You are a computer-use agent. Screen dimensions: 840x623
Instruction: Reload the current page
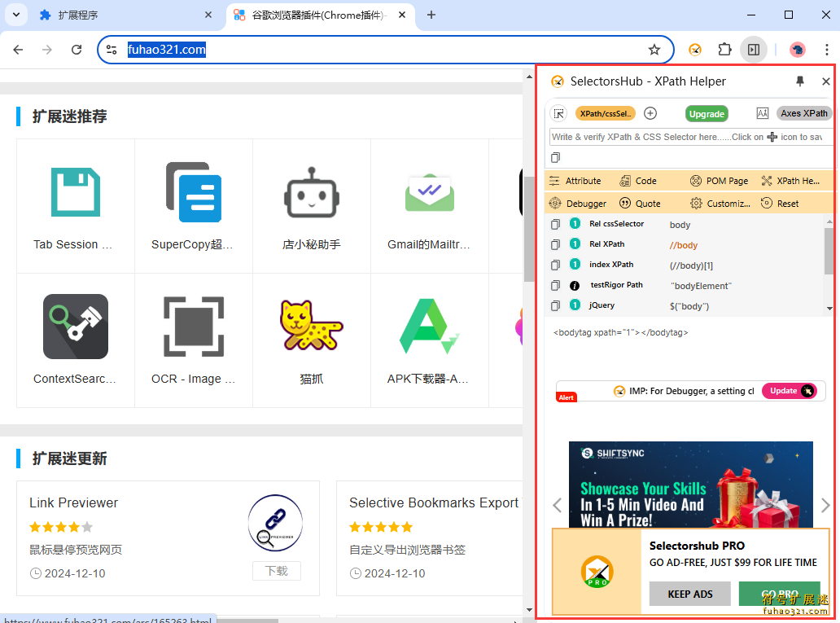(x=77, y=50)
